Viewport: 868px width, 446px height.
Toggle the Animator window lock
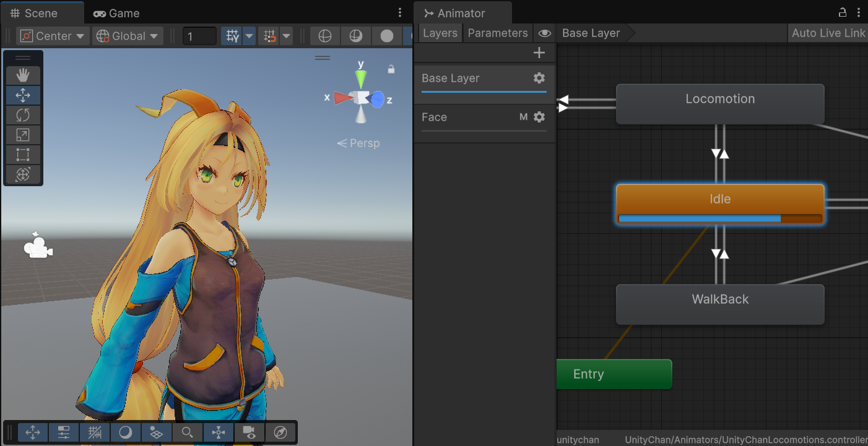click(x=842, y=13)
